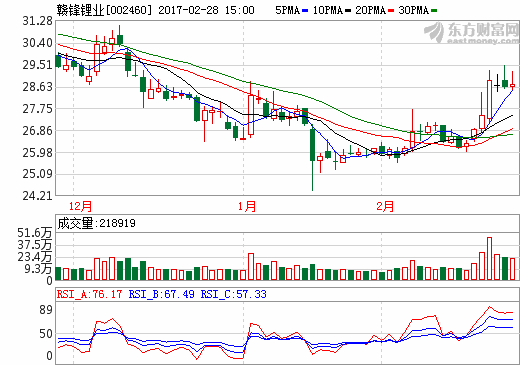Image resolution: width=520 pixels, height=365 pixels.
Task: Click the 1月 month marker
Action: [247, 206]
